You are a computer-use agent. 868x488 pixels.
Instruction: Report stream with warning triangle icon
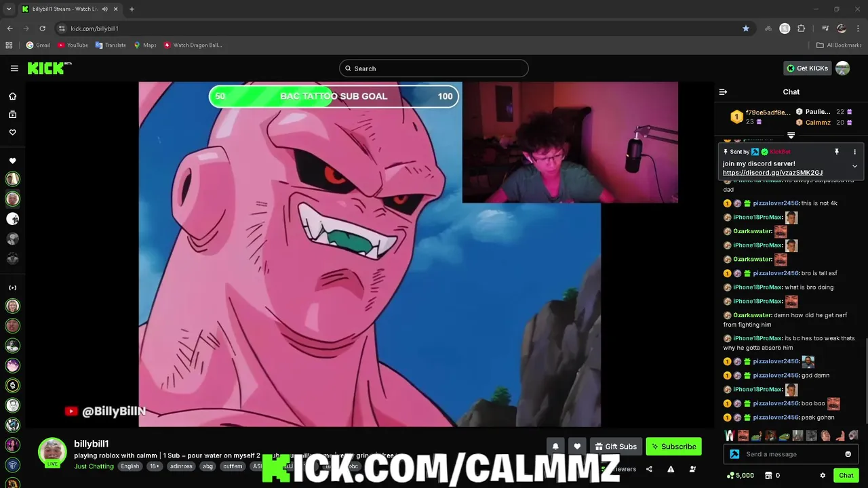pyautogui.click(x=671, y=469)
